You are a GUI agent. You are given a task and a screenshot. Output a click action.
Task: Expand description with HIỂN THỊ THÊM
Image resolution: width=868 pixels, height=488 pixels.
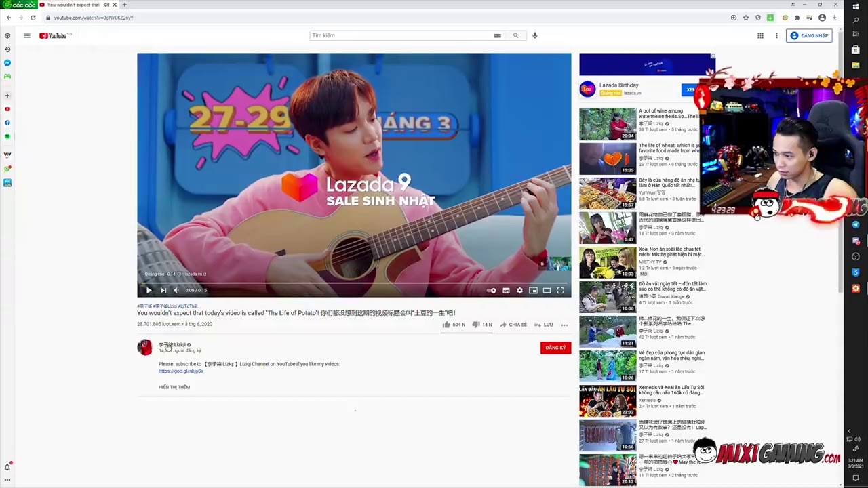click(174, 387)
